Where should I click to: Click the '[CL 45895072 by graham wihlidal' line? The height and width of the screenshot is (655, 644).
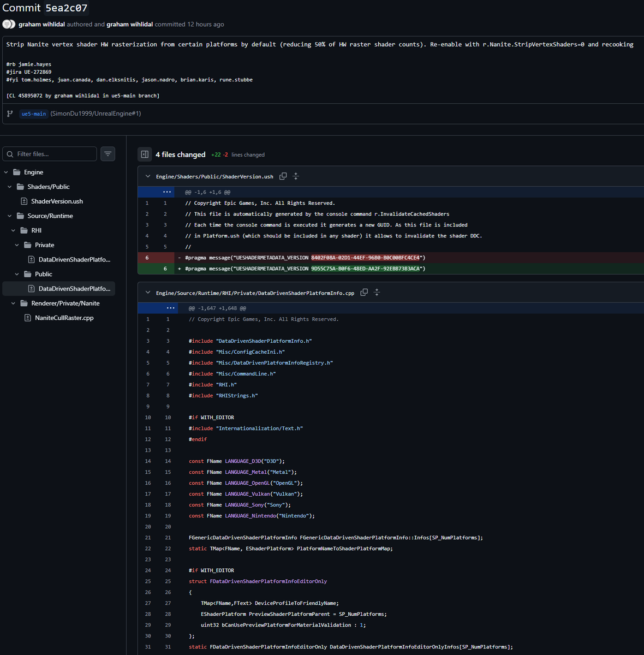click(83, 96)
